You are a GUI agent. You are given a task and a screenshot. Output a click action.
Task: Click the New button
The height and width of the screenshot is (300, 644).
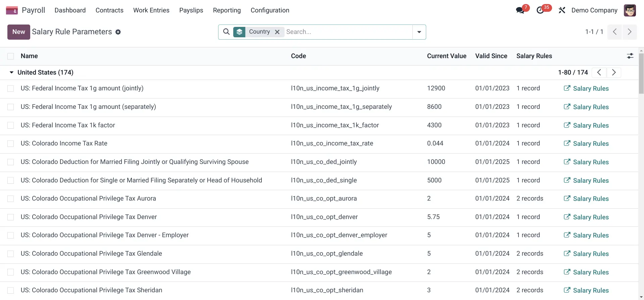click(19, 32)
